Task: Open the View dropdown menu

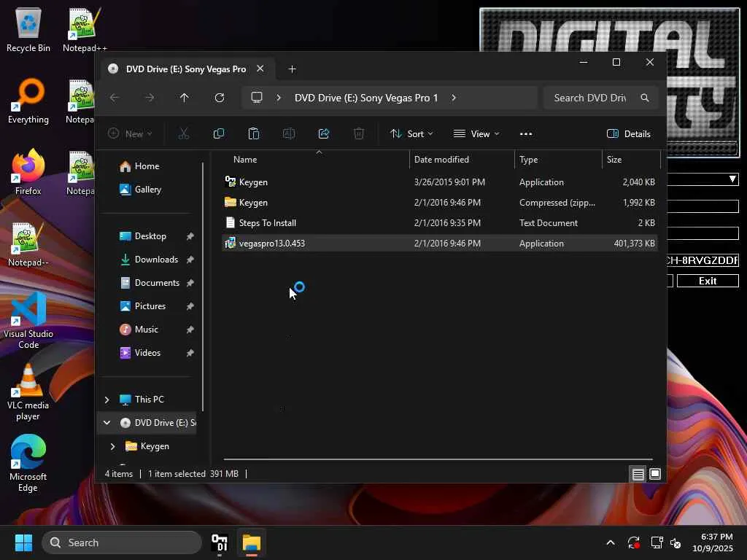Action: click(476, 133)
